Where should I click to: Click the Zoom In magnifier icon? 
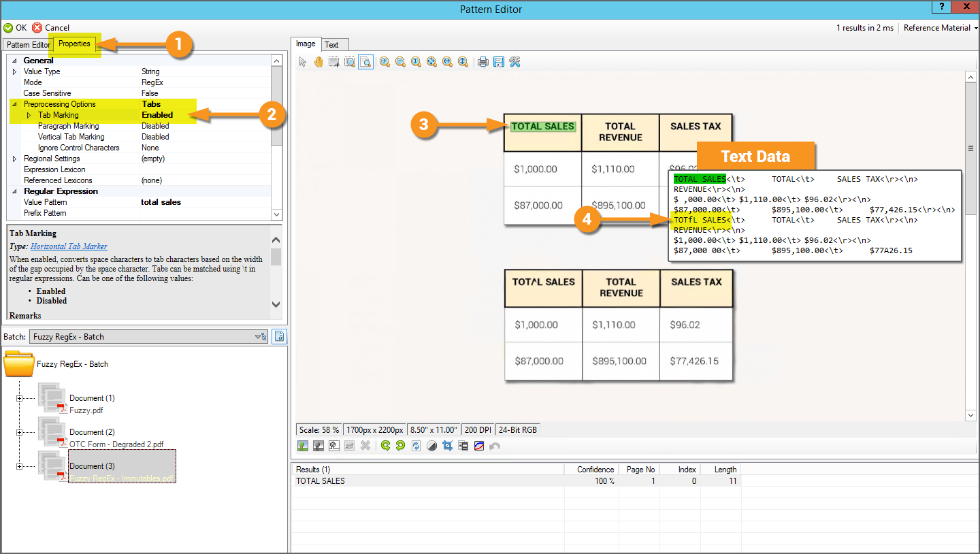(385, 62)
